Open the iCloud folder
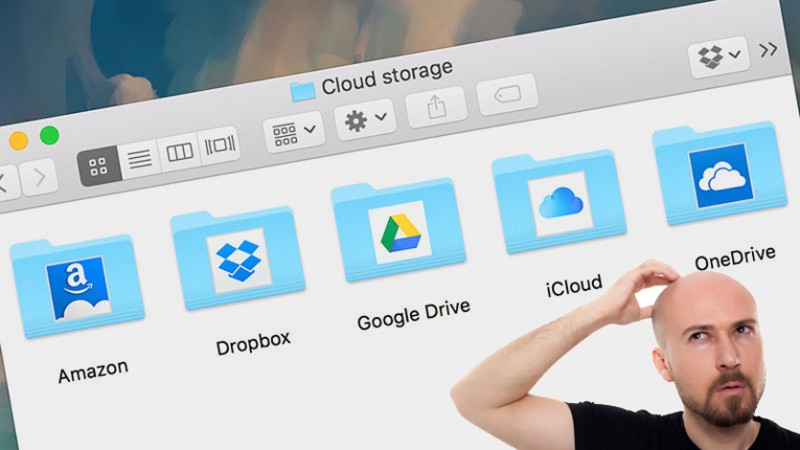 pyautogui.click(x=560, y=202)
